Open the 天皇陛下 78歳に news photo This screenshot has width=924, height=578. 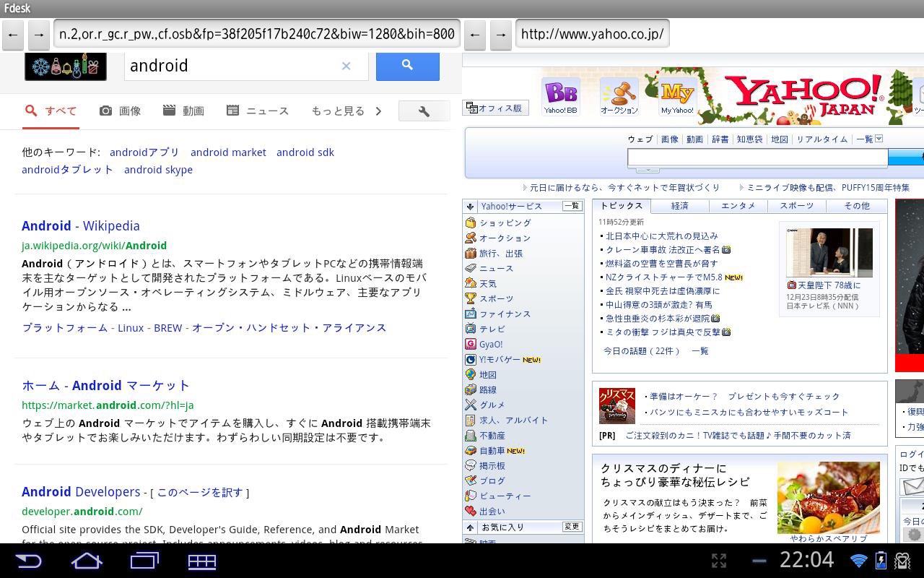click(829, 252)
